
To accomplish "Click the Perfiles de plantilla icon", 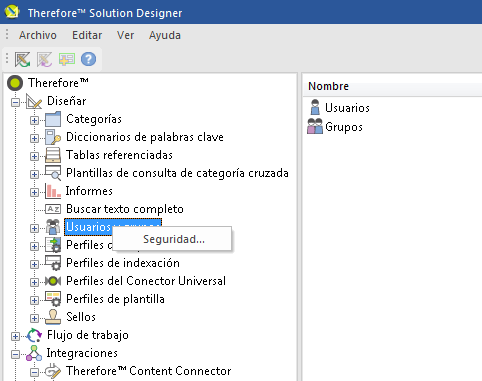I will (53, 299).
